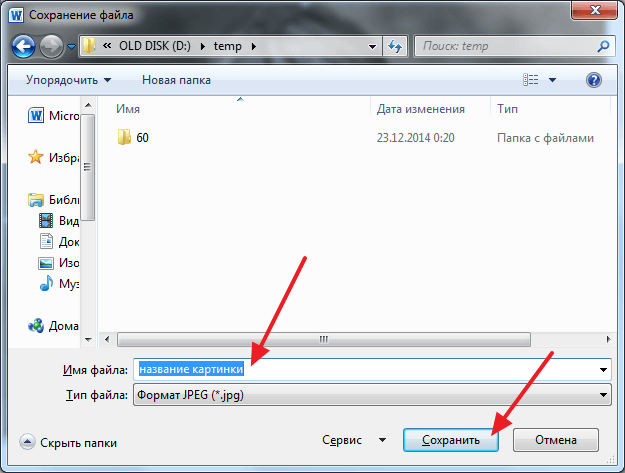Select Microsoft Word in the navigation pane
The height and width of the screenshot is (473, 625).
[53, 116]
